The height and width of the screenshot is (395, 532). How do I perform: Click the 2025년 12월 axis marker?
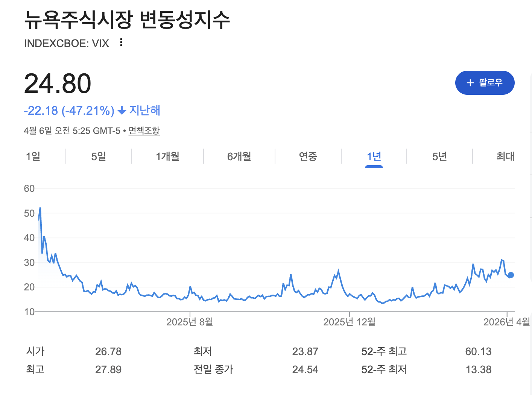(350, 322)
